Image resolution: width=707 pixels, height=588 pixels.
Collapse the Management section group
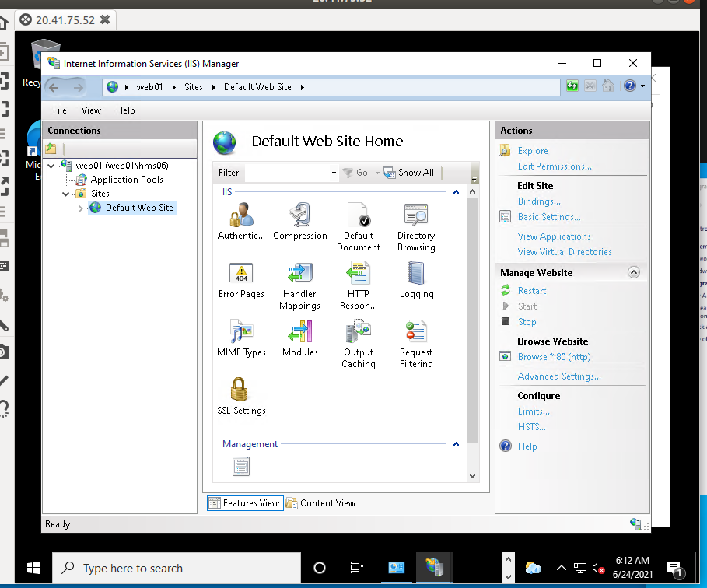tap(456, 444)
